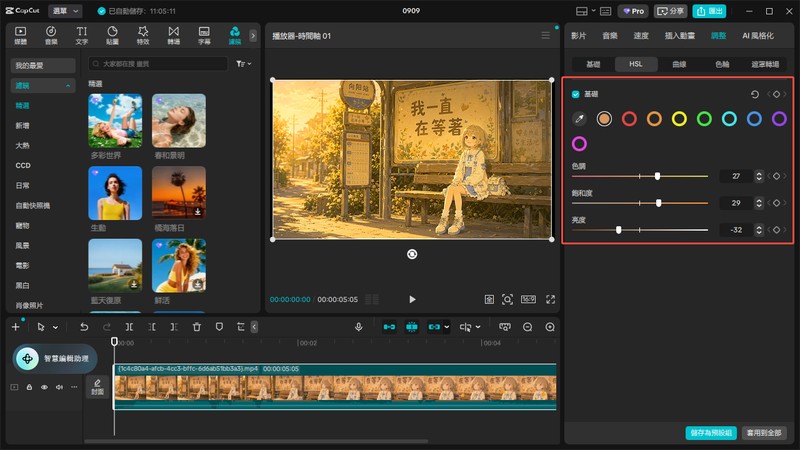The width and height of the screenshot is (800, 450).
Task: Open the Audio panel icon
Action: tap(51, 35)
